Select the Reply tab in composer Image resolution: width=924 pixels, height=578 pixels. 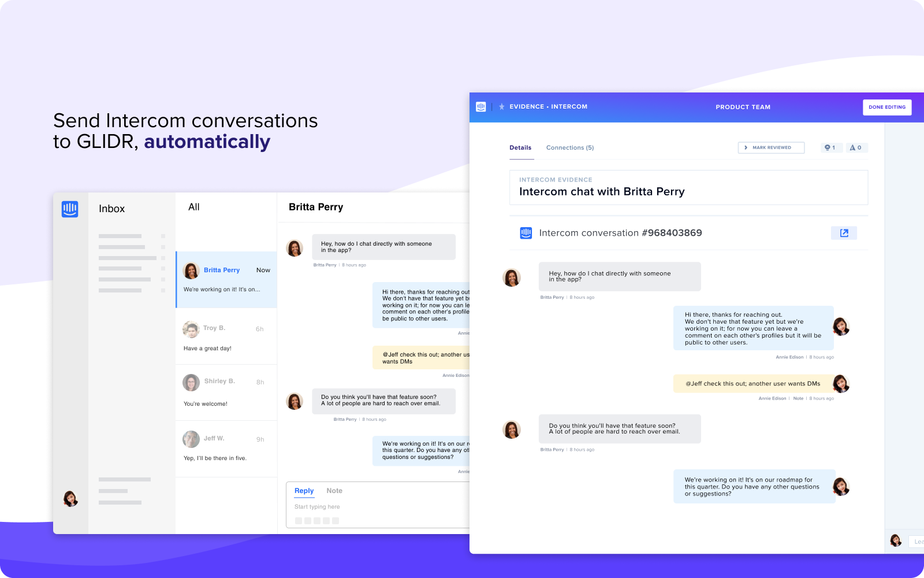point(304,491)
